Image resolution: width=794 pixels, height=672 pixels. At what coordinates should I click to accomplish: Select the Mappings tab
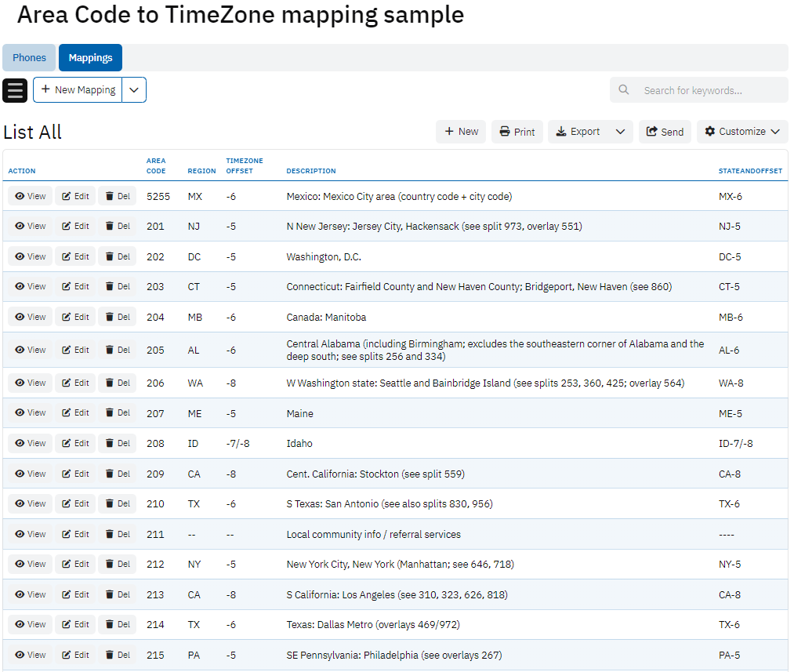[x=90, y=58]
